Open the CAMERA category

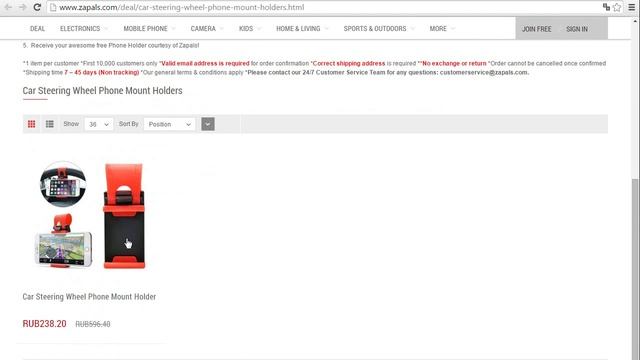coord(203,29)
